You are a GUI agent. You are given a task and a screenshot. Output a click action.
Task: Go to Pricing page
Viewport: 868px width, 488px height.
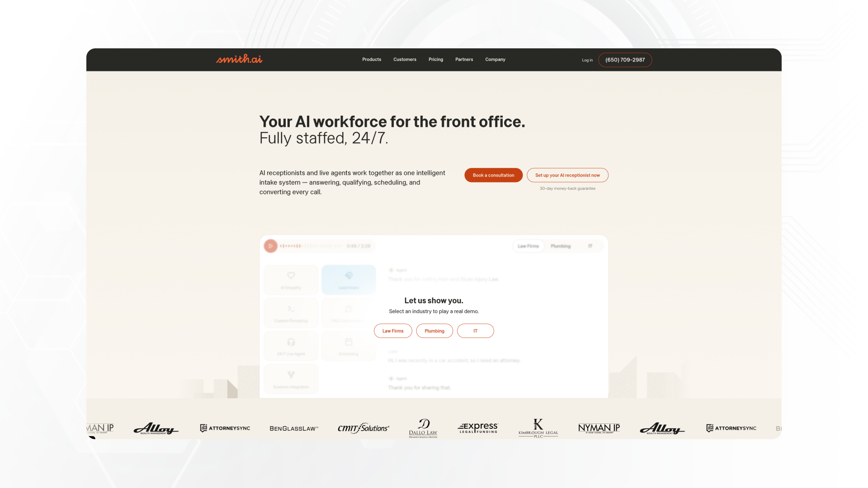(436, 60)
